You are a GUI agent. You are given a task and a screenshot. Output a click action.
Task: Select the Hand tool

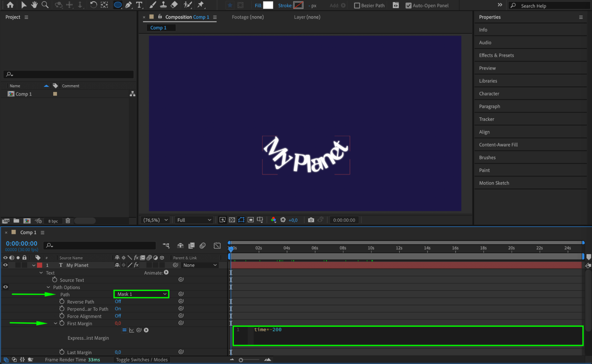(x=34, y=5)
